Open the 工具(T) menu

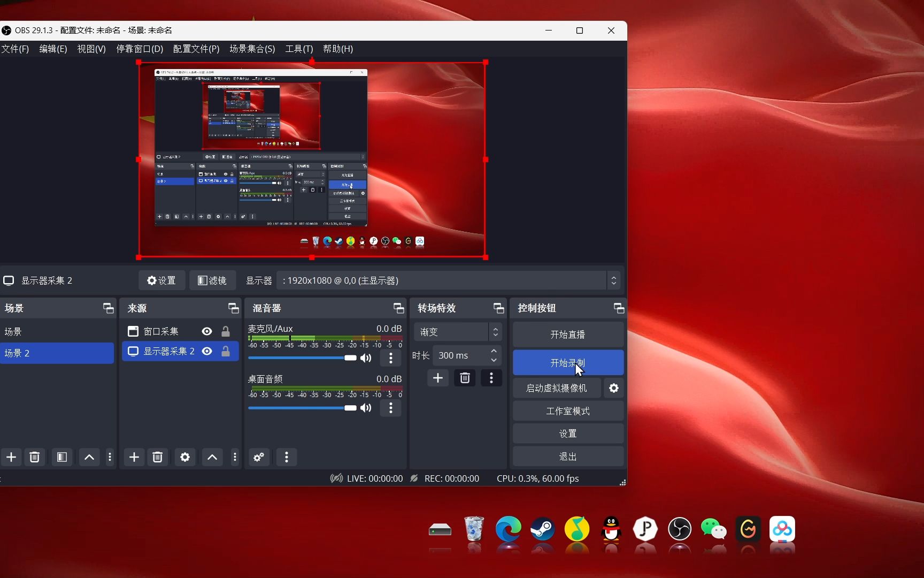tap(299, 49)
